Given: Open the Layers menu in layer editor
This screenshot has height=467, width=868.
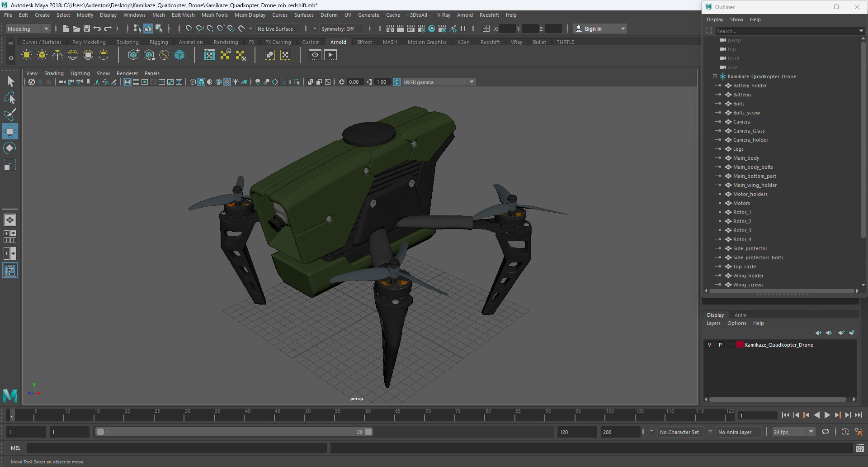Looking at the screenshot, I should pyautogui.click(x=713, y=323).
